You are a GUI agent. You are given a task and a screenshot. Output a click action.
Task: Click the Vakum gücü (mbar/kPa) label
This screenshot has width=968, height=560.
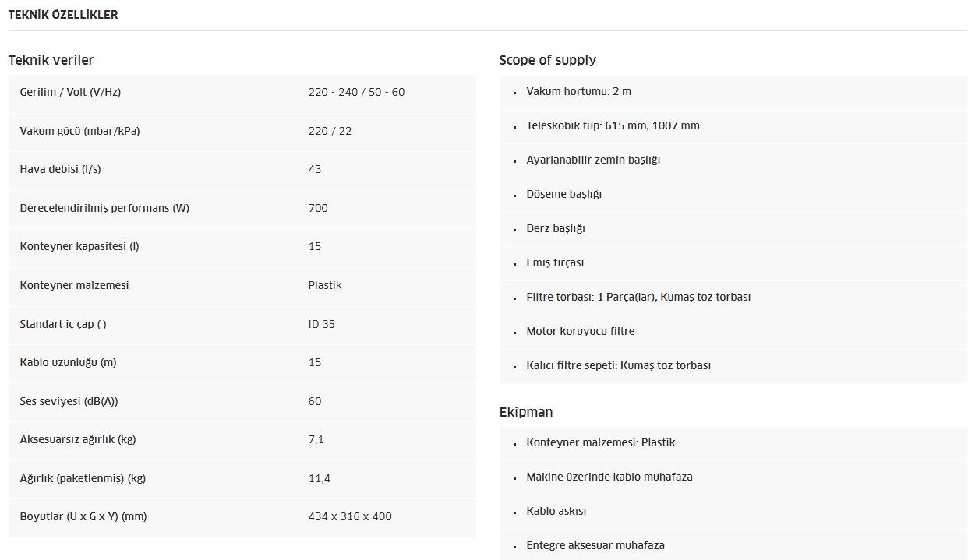(x=79, y=131)
